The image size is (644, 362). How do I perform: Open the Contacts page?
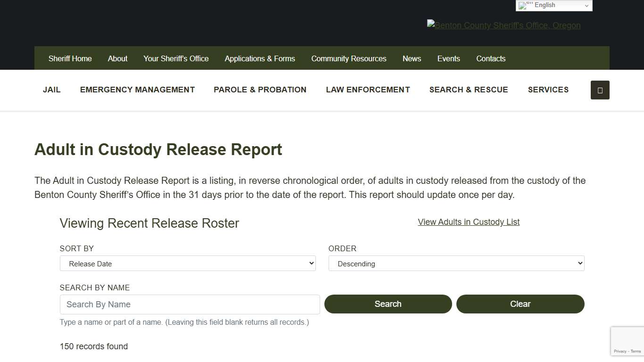(x=491, y=58)
